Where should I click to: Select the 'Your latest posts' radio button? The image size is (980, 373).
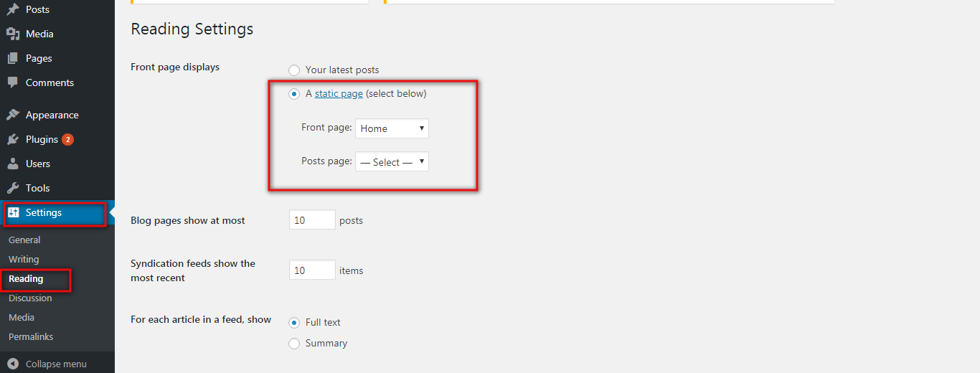click(294, 70)
